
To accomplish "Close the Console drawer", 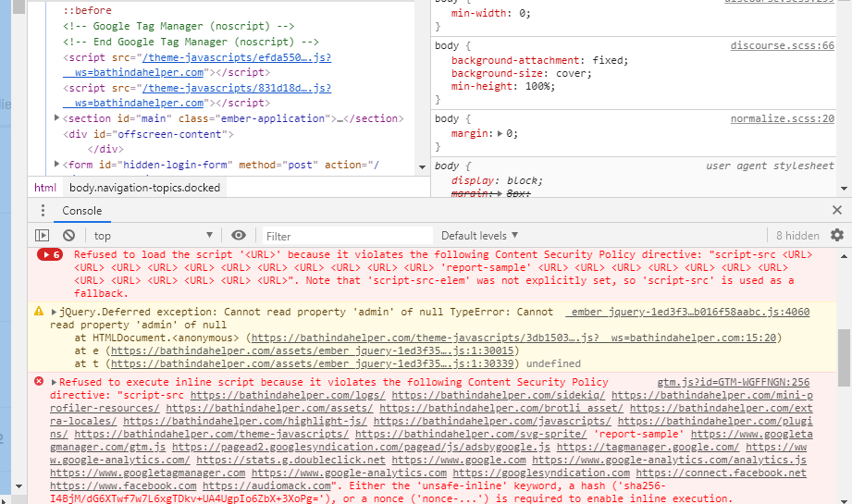I will click(837, 210).
